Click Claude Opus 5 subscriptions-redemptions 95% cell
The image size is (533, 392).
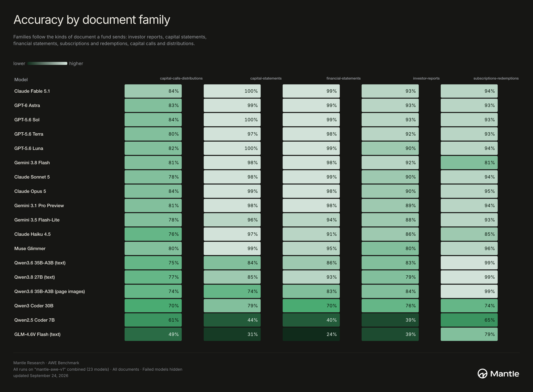[x=469, y=191]
